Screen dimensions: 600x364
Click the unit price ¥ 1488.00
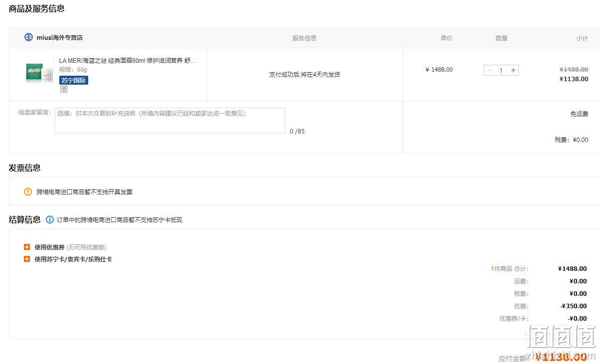coord(439,70)
